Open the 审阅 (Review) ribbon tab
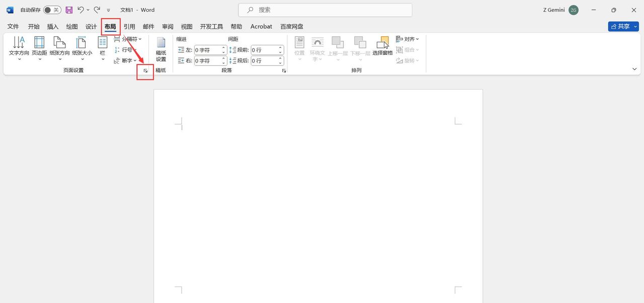This screenshot has height=303, width=644. [167, 26]
